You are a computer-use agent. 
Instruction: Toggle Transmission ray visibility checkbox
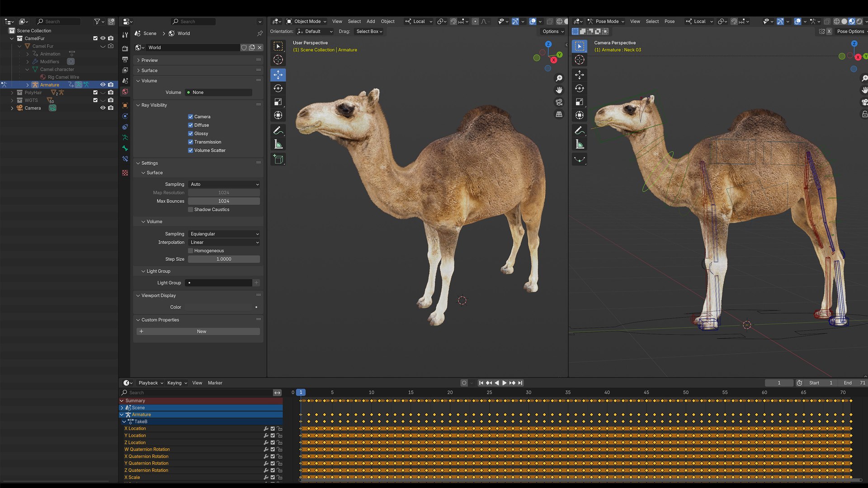tap(190, 142)
